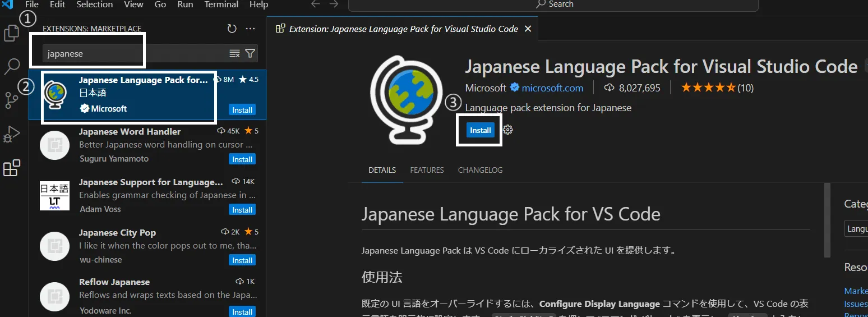868x317 pixels.
Task: Go forward using navigation arrow
Action: [334, 4]
